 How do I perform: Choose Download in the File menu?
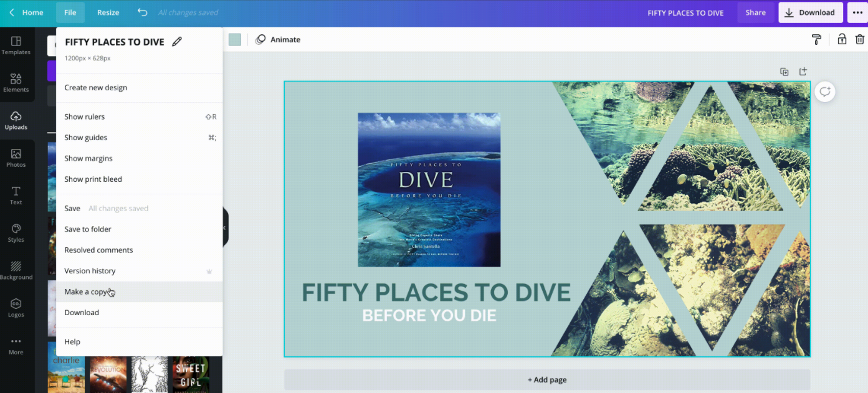[x=140, y=313]
